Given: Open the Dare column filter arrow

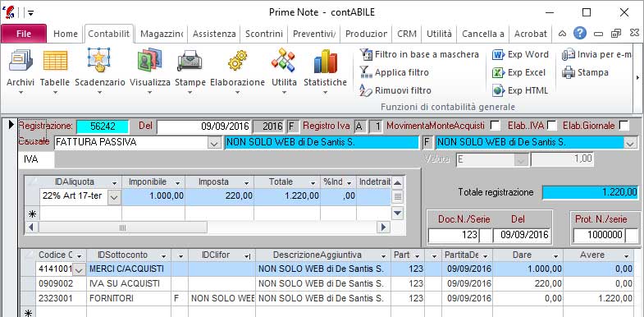Looking at the screenshot, I should (555, 256).
